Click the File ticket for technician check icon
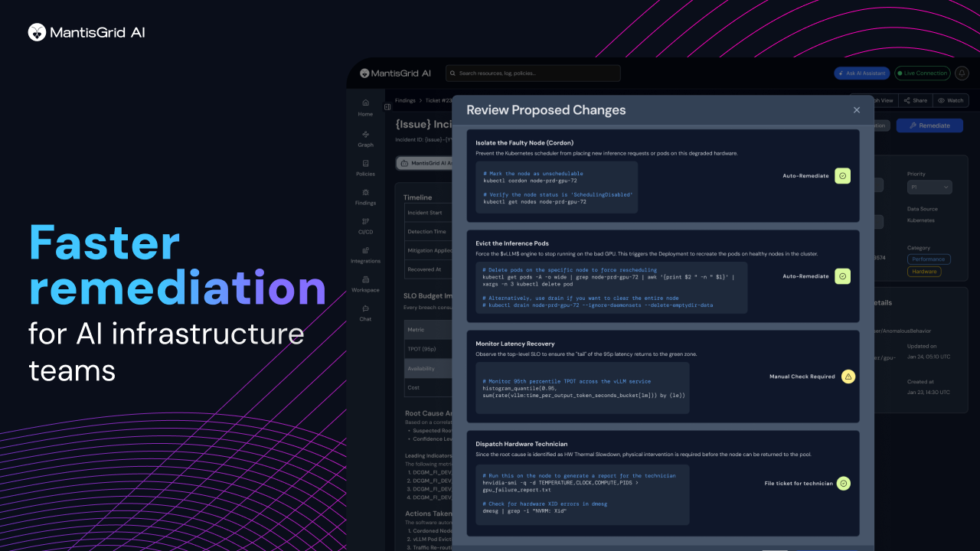This screenshot has height=551, width=980. click(x=843, y=483)
